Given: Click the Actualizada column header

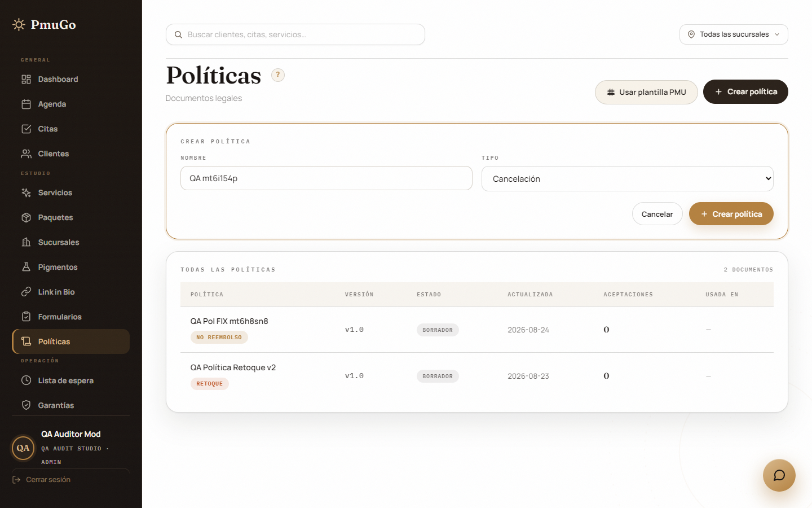Looking at the screenshot, I should 530,295.
